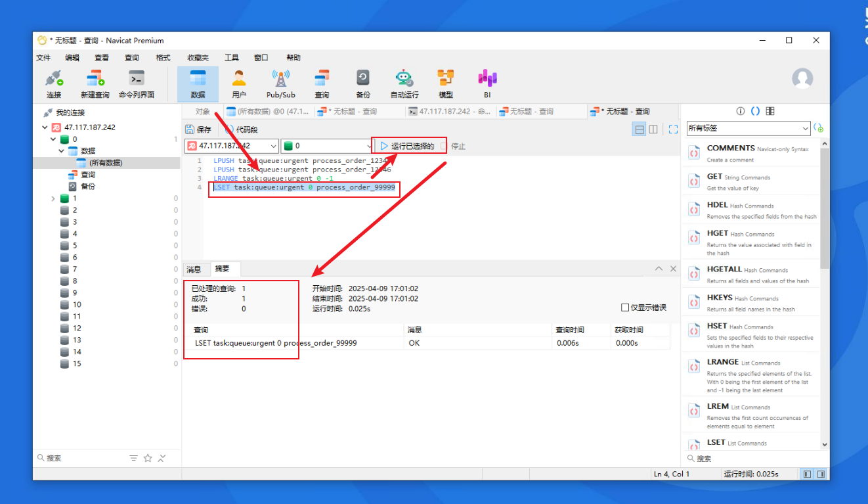Collapse the 47.117.187.242 connection tree node

click(45, 127)
